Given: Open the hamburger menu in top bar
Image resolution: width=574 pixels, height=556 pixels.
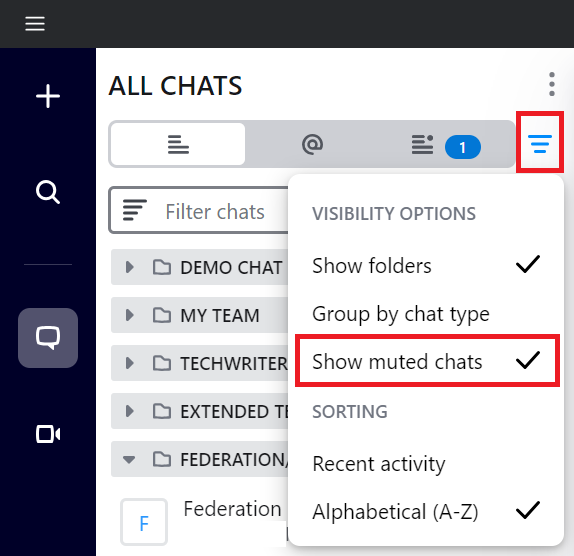Looking at the screenshot, I should coord(35,24).
